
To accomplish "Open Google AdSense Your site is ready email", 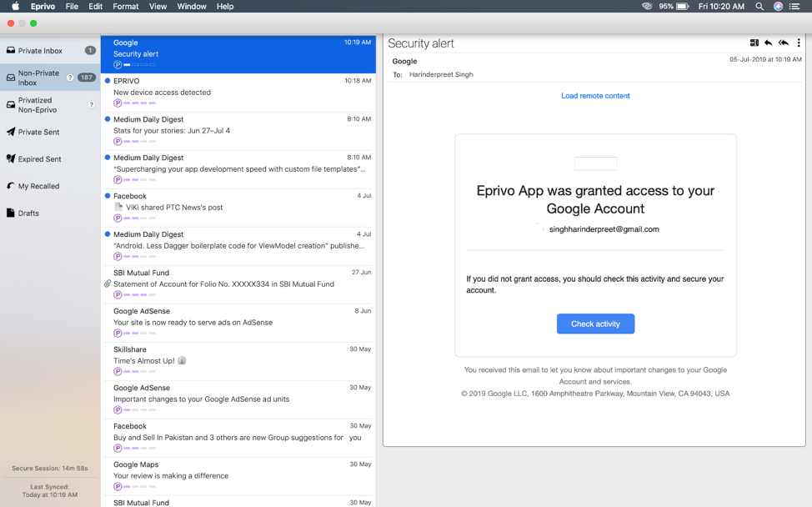I will pyautogui.click(x=238, y=323).
